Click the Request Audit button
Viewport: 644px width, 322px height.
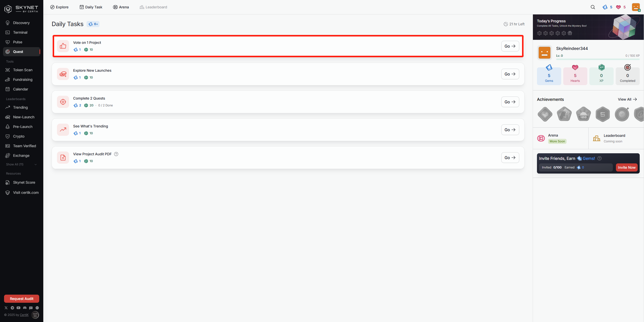[x=22, y=299]
